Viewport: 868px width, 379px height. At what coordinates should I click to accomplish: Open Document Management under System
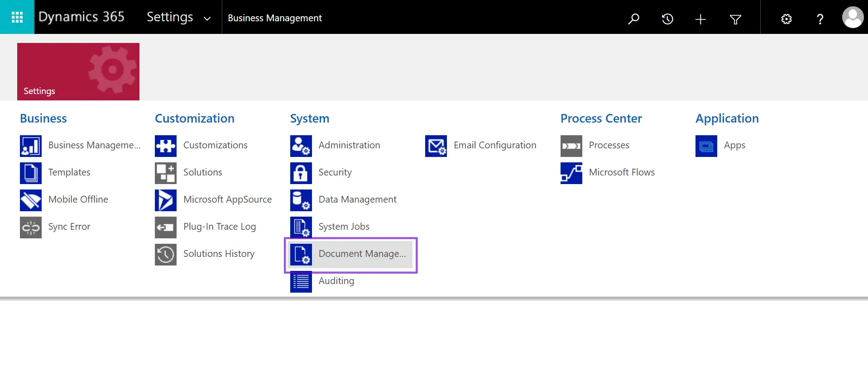351,255
